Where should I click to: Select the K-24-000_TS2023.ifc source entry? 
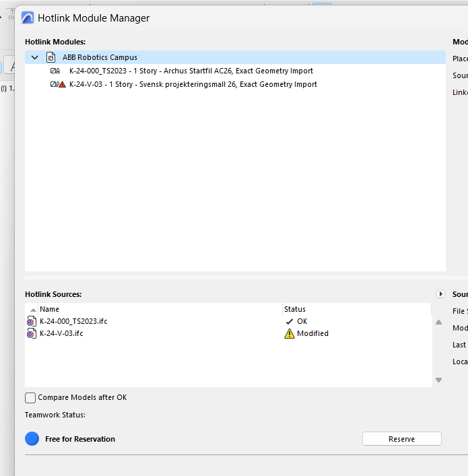coord(73,321)
